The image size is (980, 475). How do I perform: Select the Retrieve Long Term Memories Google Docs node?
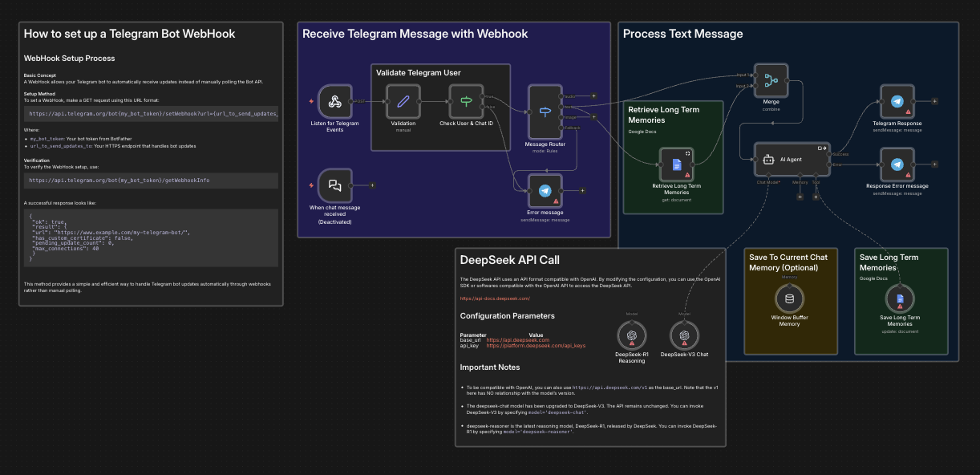click(x=677, y=164)
